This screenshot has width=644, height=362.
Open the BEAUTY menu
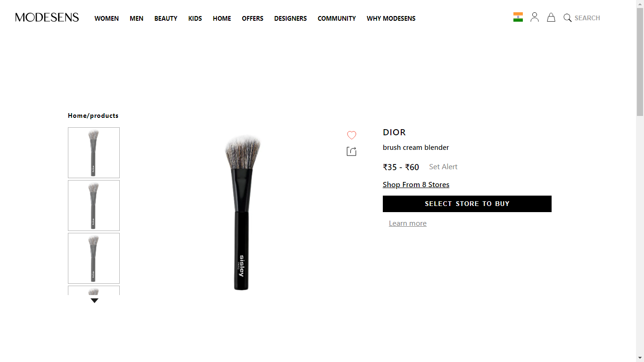(166, 18)
